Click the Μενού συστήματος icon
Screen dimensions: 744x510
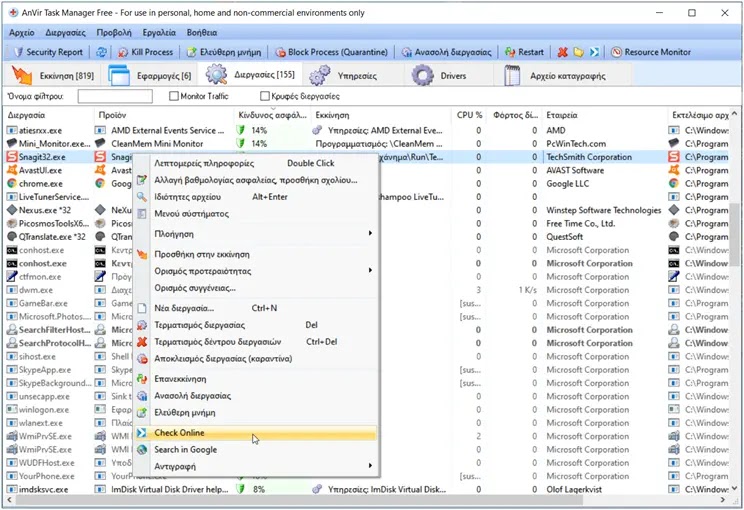[x=141, y=214]
